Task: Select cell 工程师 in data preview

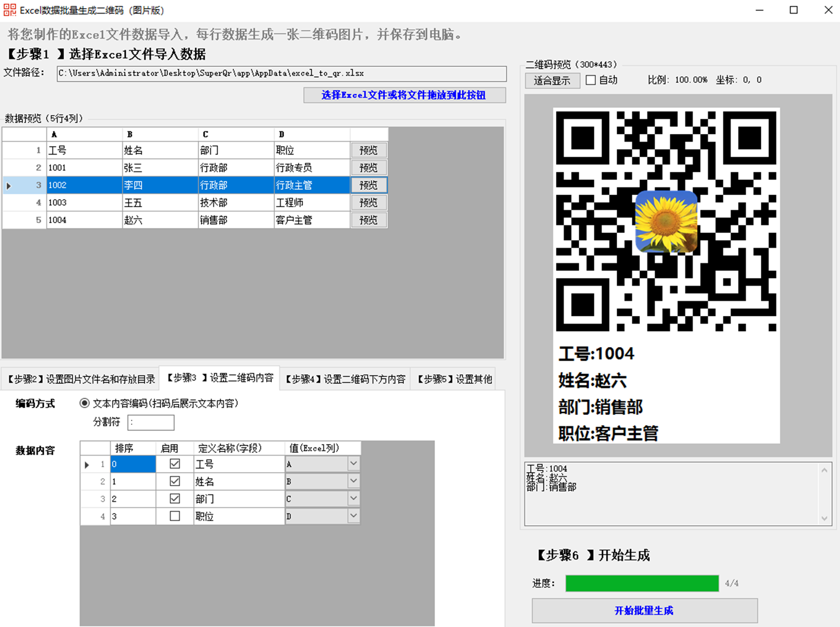Action: (312, 203)
